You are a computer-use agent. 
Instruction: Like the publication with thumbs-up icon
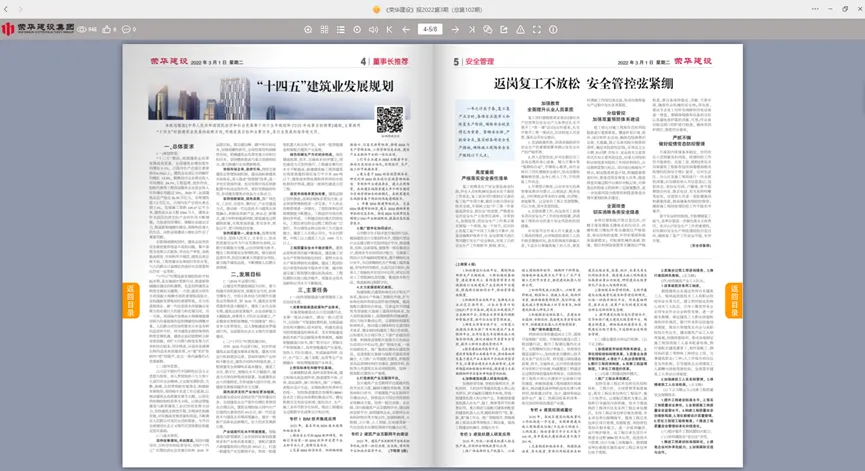pyautogui.click(x=106, y=29)
